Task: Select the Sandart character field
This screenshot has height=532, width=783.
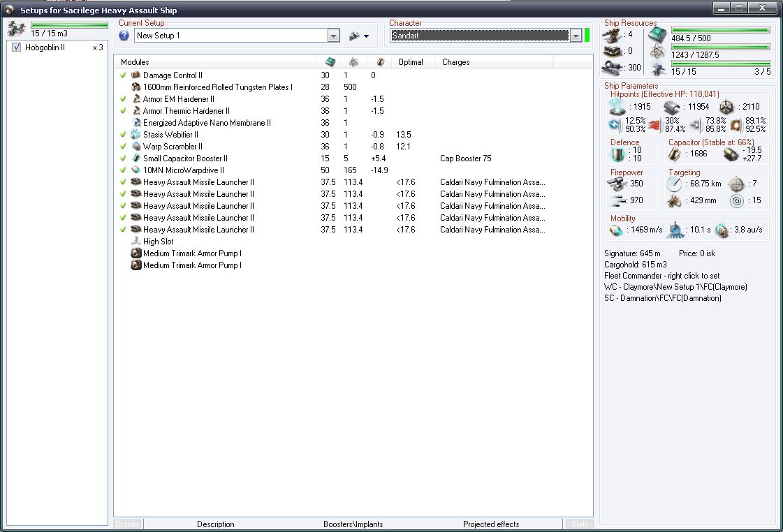Action: pos(479,36)
